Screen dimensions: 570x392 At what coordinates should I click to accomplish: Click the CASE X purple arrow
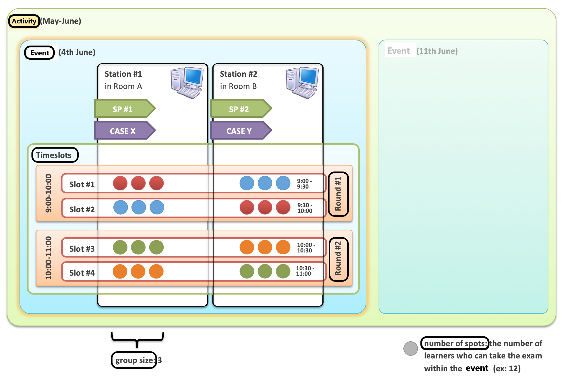(125, 130)
